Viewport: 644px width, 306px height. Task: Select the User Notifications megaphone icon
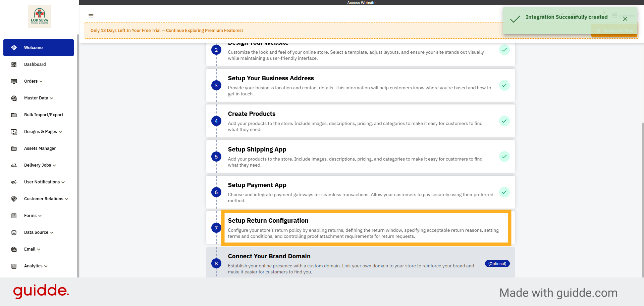click(14, 182)
